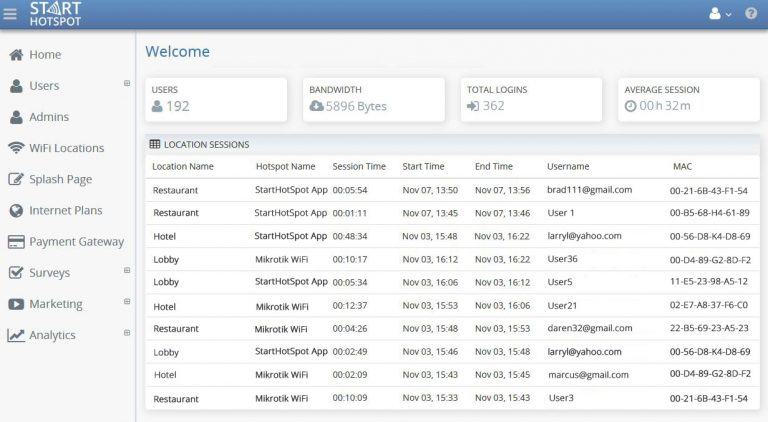The height and width of the screenshot is (422, 768).
Task: Expand the Surveys submenu
Action: 126,270
